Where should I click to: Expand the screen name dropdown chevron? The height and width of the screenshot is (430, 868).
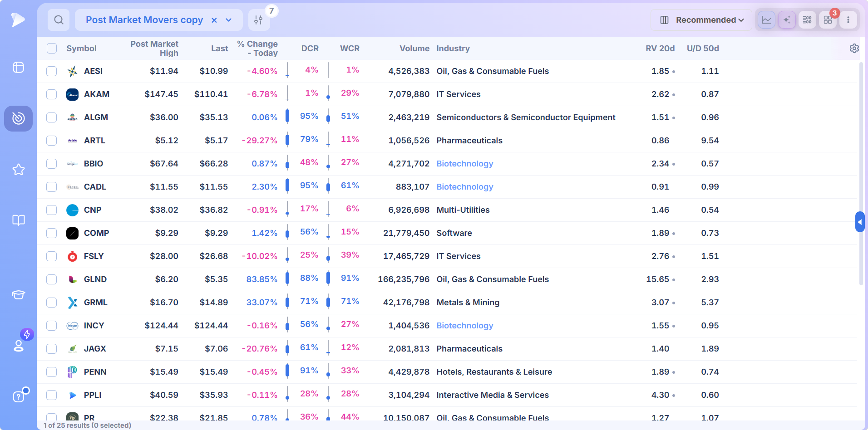pyautogui.click(x=229, y=20)
